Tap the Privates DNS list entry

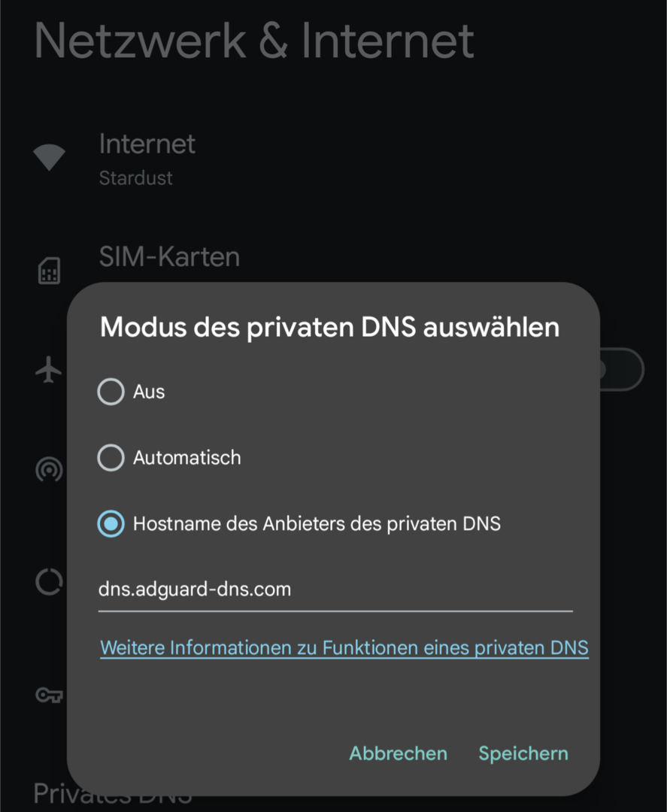pos(113,794)
